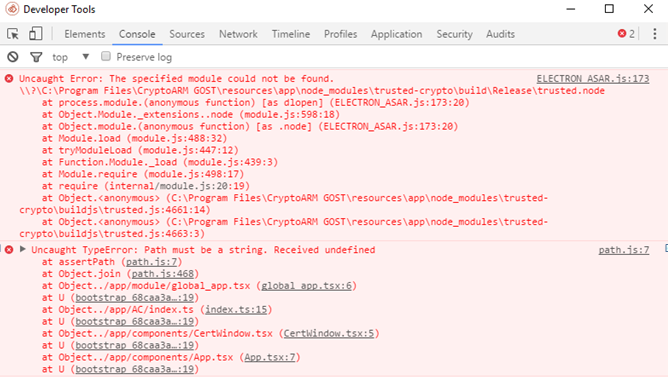Screen dimensions: 668x377
Task: Switch to the Profiles tab
Action: pos(340,34)
